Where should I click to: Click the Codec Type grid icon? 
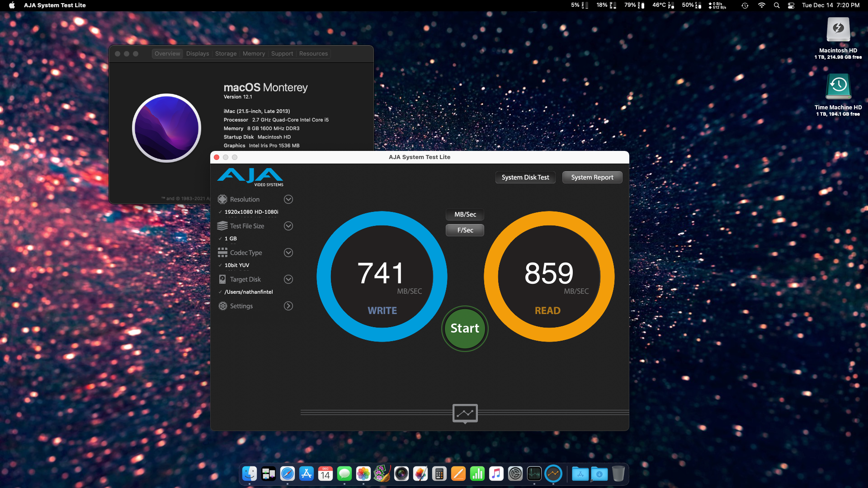click(x=222, y=253)
